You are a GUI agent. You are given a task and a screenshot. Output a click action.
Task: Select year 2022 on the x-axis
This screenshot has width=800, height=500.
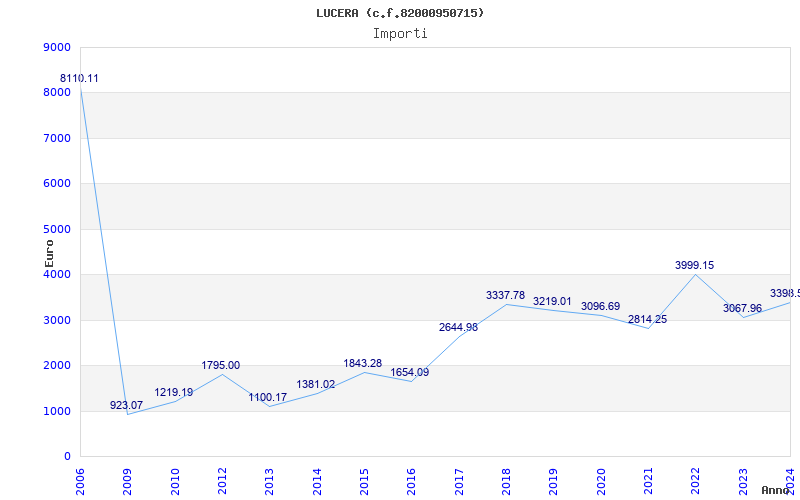(695, 482)
